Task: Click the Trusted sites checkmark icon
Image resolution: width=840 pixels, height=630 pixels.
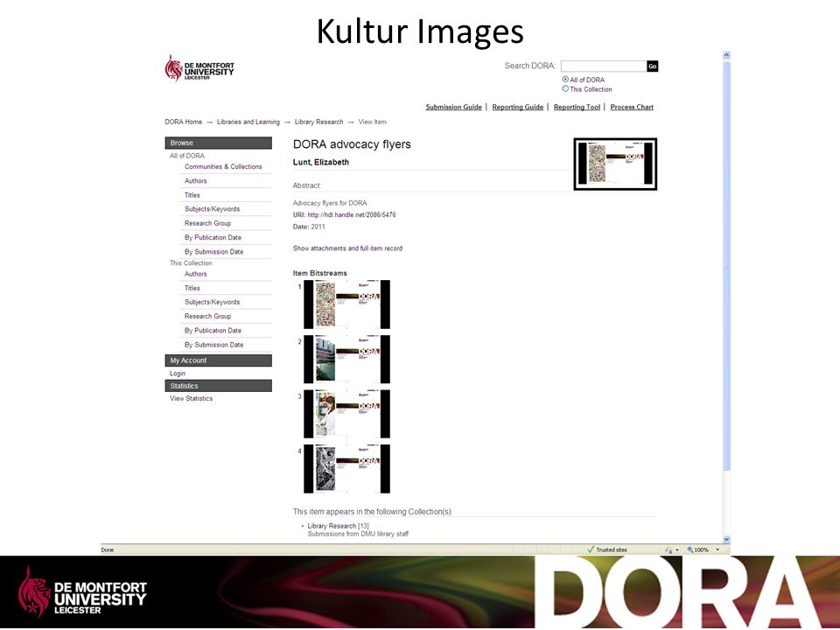Action: tap(591, 549)
